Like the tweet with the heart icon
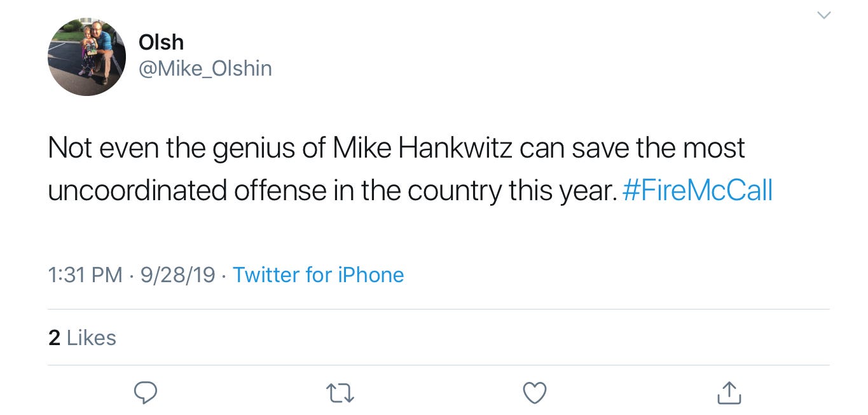The width and height of the screenshot is (868, 415). coord(534,393)
